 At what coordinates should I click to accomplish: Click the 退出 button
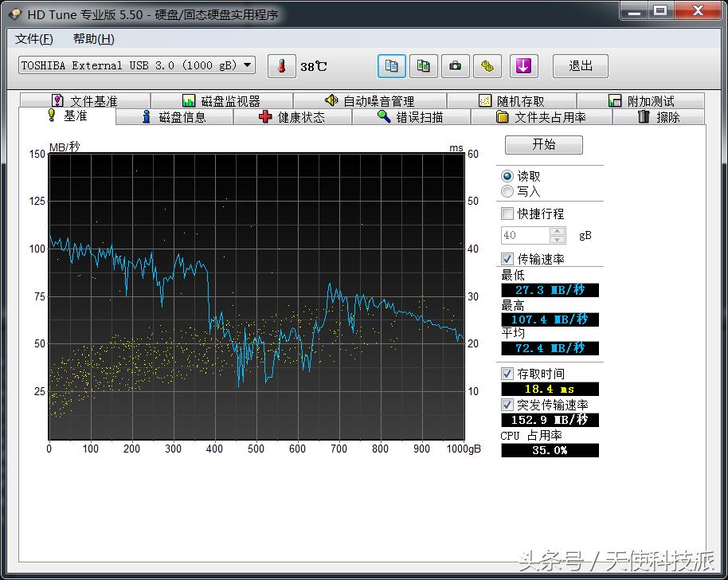[x=580, y=66]
